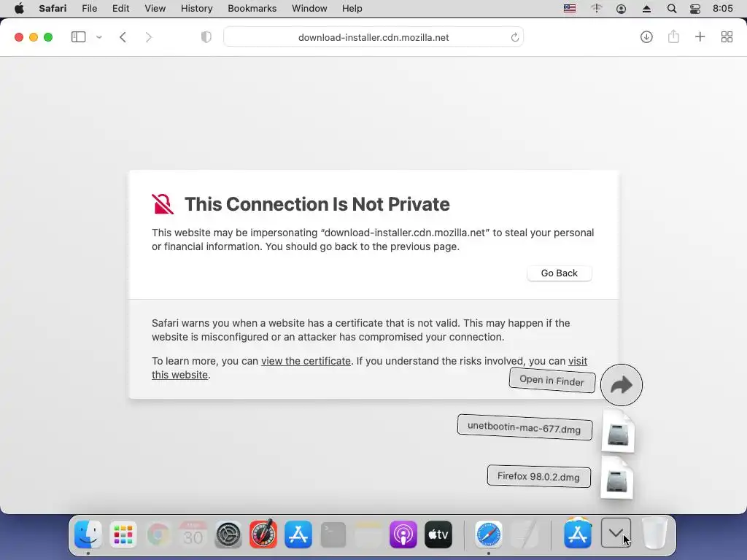Click the Safari compass icon in Dock

point(488,534)
